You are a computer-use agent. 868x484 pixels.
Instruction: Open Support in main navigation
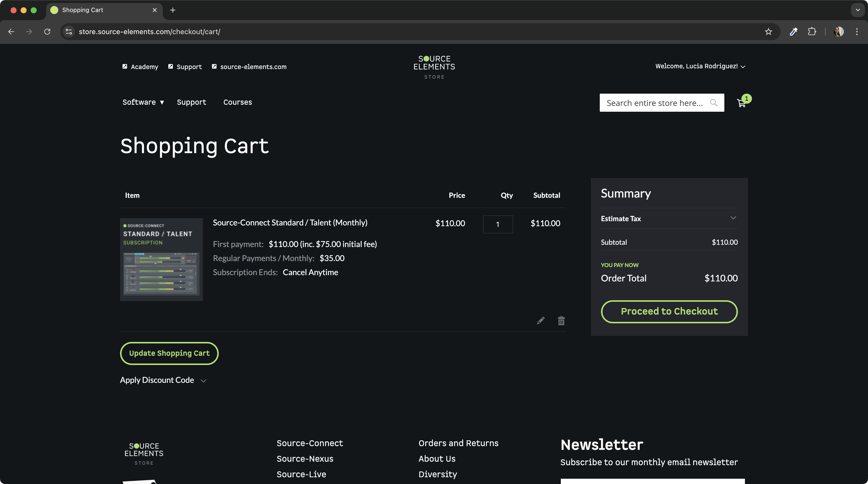[x=191, y=102]
